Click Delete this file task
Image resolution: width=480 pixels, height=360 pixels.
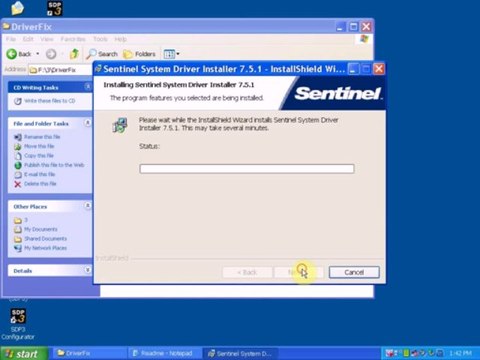(40, 183)
